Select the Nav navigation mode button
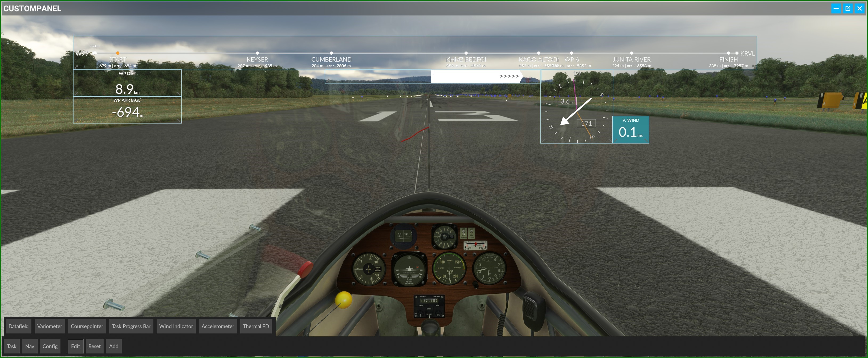This screenshot has width=868, height=358. click(29, 346)
